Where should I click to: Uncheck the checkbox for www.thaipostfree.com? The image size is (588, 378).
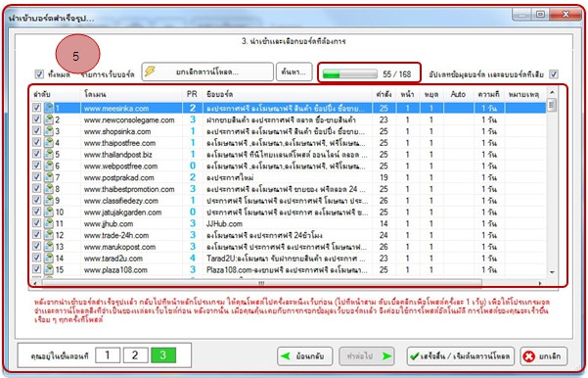click(x=36, y=142)
